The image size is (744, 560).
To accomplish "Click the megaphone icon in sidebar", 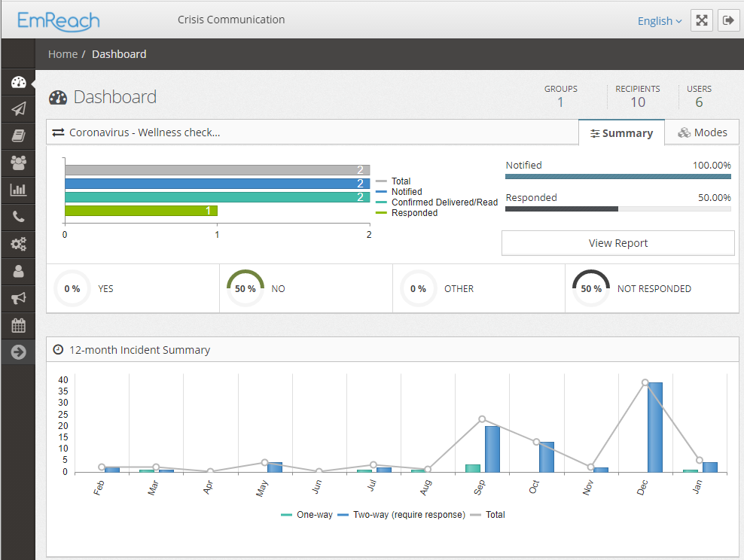I will 18,298.
